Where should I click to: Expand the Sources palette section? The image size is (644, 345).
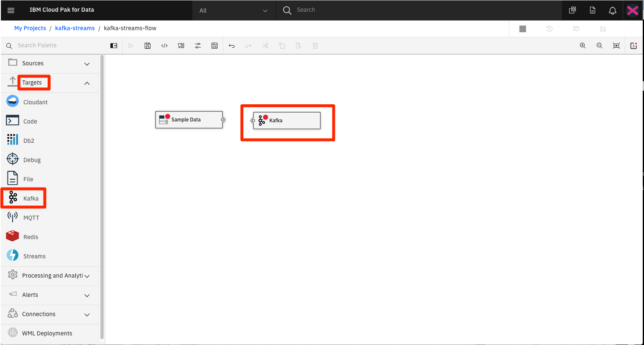50,63
